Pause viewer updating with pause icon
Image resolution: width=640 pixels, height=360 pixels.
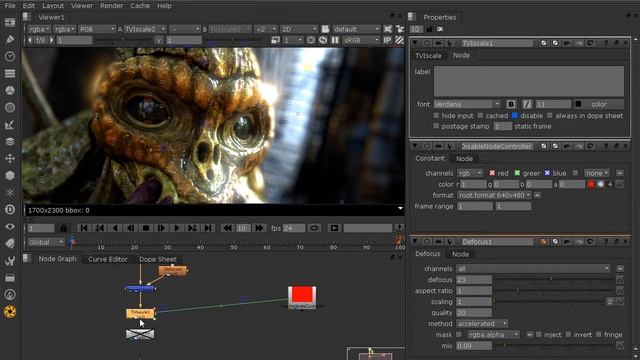pyautogui.click(x=335, y=40)
